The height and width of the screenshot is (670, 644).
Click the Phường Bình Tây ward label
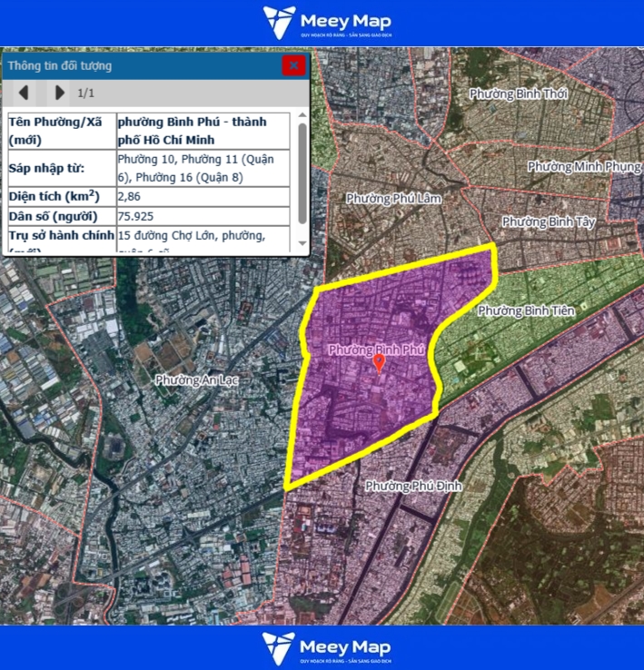[549, 222]
